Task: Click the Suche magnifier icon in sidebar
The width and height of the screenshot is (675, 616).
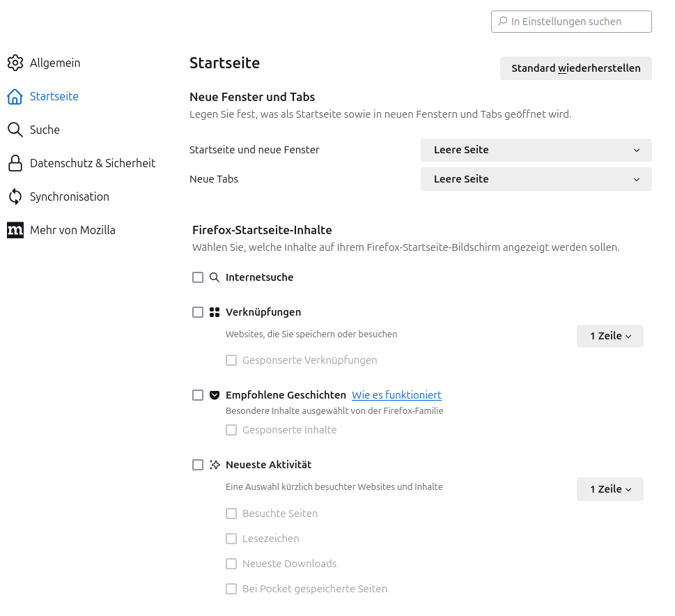Action: point(15,130)
